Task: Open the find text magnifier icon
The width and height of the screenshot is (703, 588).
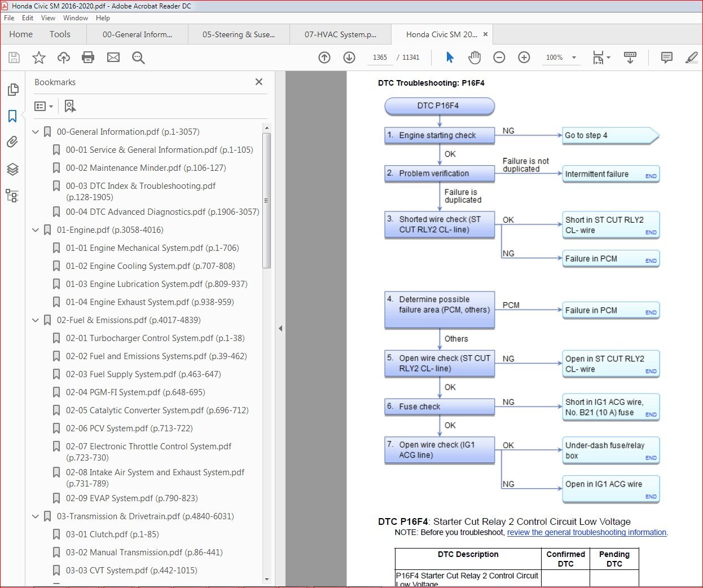Action: point(138,58)
